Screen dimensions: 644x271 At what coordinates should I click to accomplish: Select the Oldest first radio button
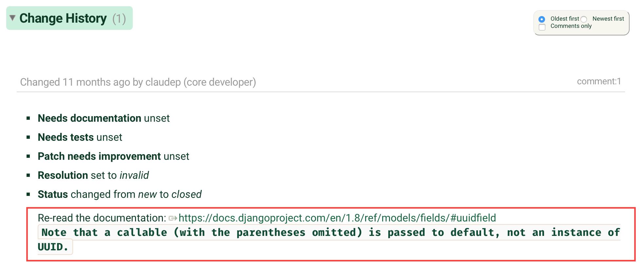point(542,20)
